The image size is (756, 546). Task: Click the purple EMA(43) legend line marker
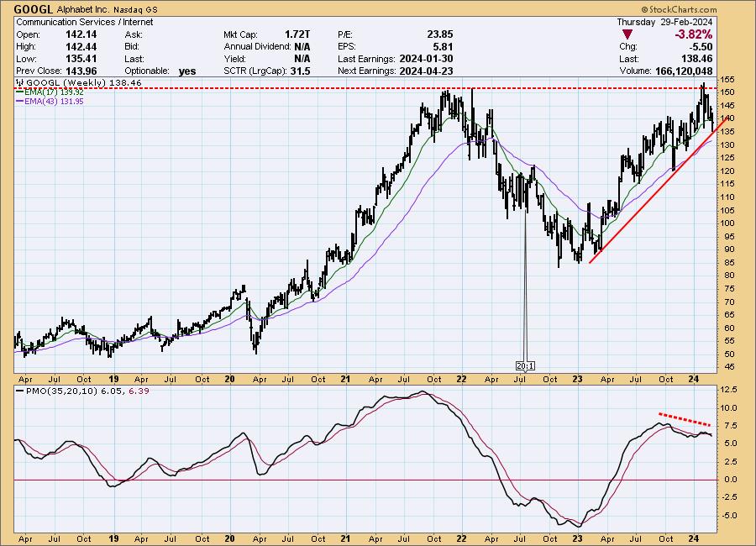click(x=20, y=100)
